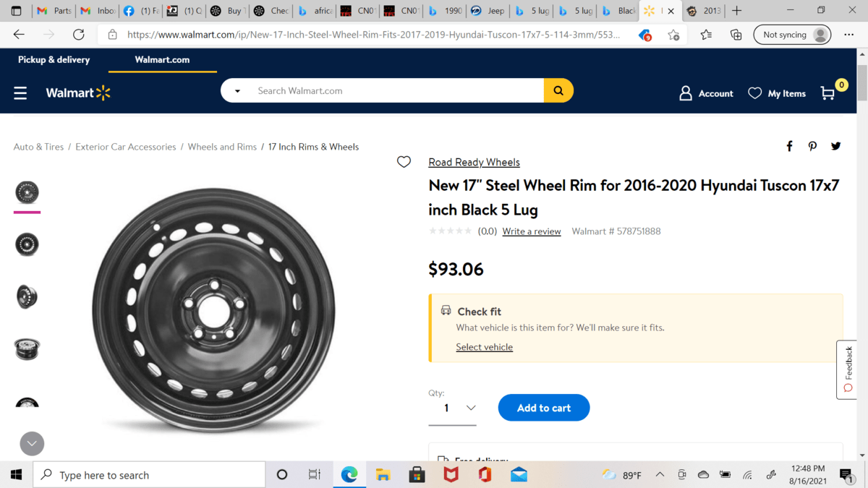Select the second wheel thumbnail image

(x=27, y=244)
